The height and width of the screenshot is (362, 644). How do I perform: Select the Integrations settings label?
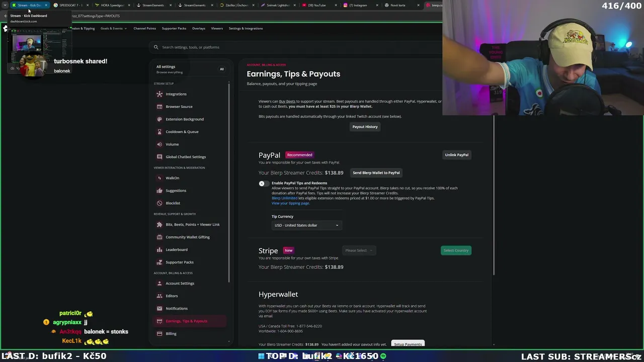click(176, 94)
